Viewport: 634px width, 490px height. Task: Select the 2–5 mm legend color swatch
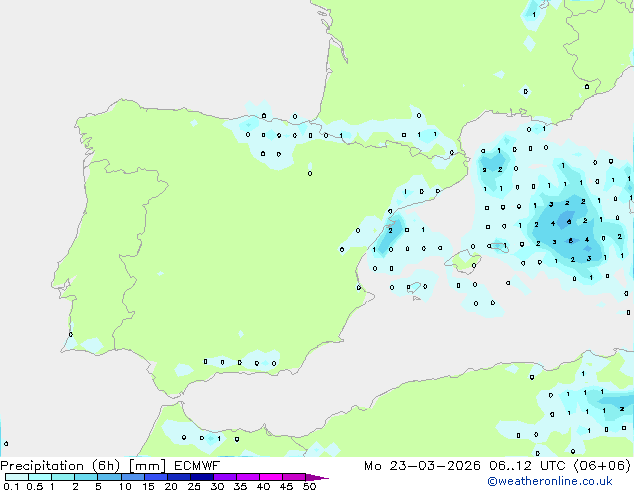[x=86, y=477]
